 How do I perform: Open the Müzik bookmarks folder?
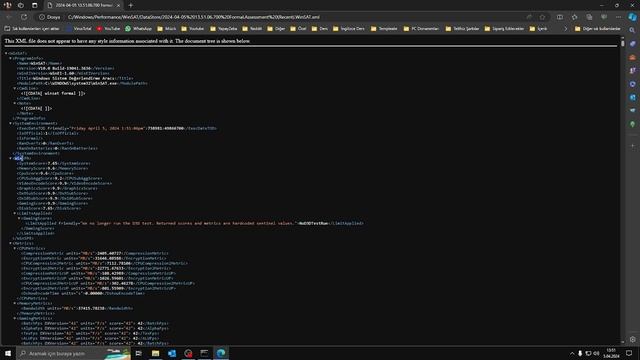[x=167, y=29]
